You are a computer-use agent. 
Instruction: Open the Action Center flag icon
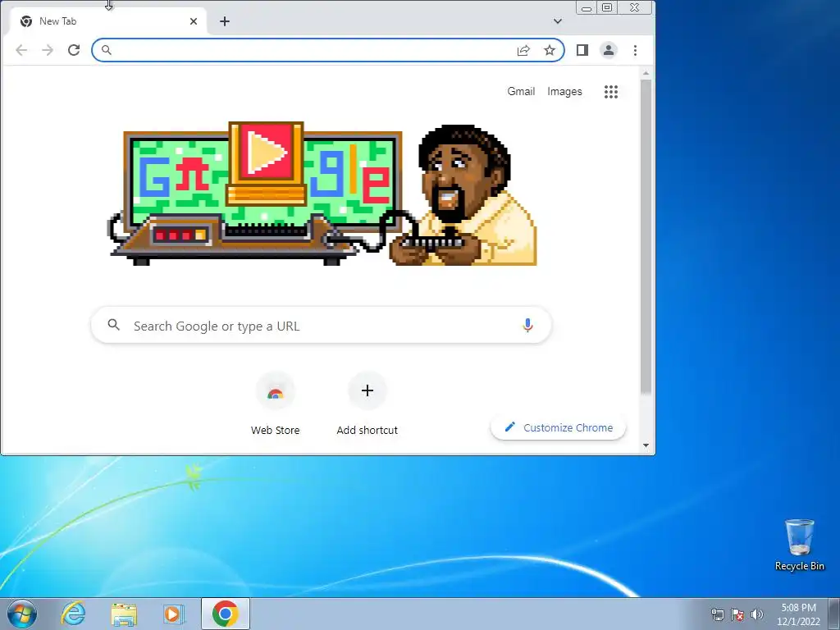pos(737,614)
